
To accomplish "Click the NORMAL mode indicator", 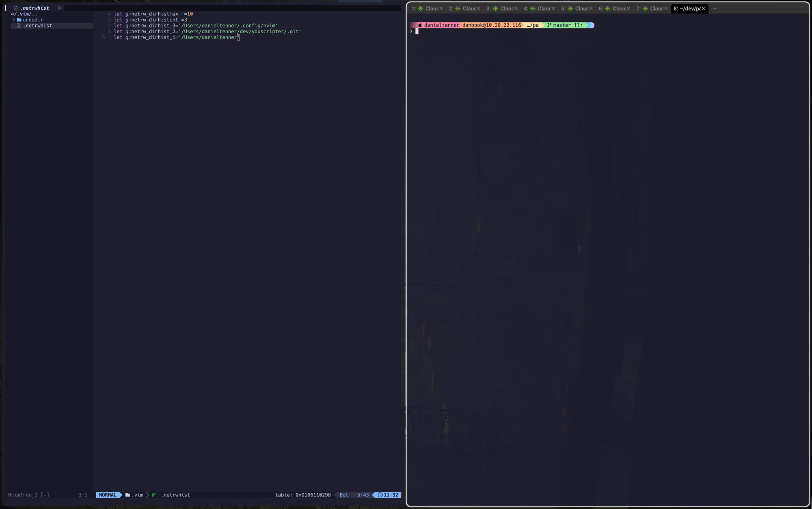I will (x=108, y=495).
